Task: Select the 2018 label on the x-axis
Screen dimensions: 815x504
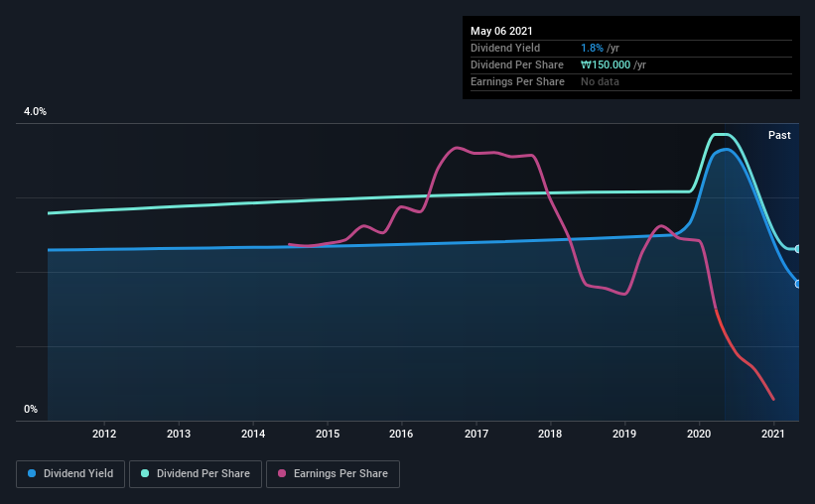Action: pos(550,434)
